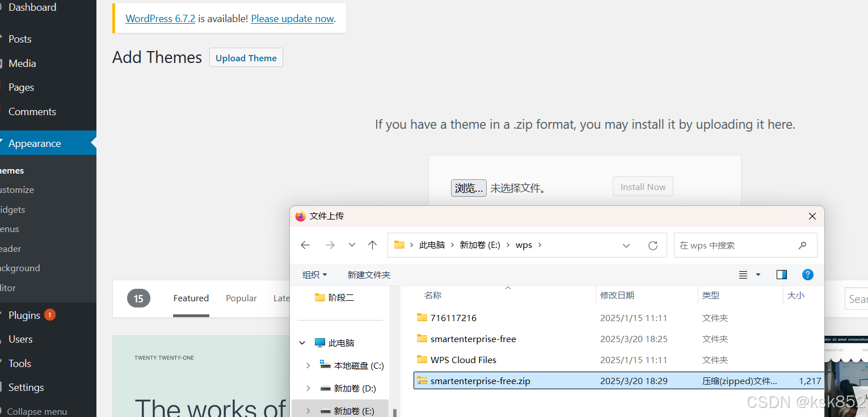Select smartenterprise-free.zip file
Screen dimensions: 868x417
click(x=619, y=381)
